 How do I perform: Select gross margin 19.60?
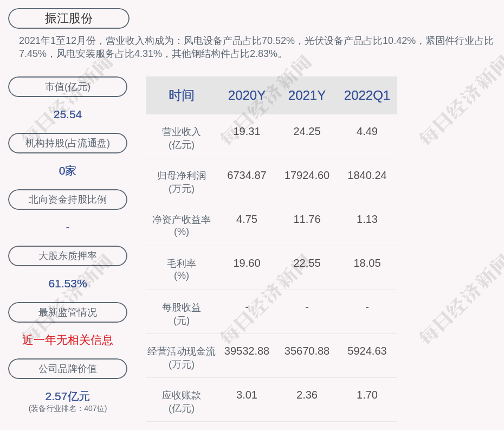pyautogui.click(x=247, y=263)
